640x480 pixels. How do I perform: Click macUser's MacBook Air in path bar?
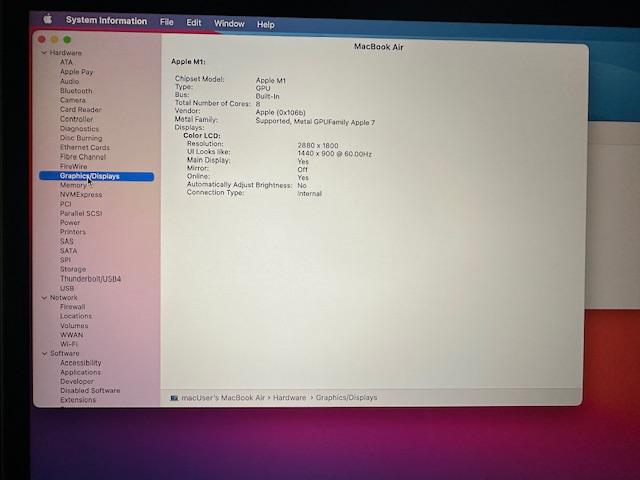click(223, 398)
